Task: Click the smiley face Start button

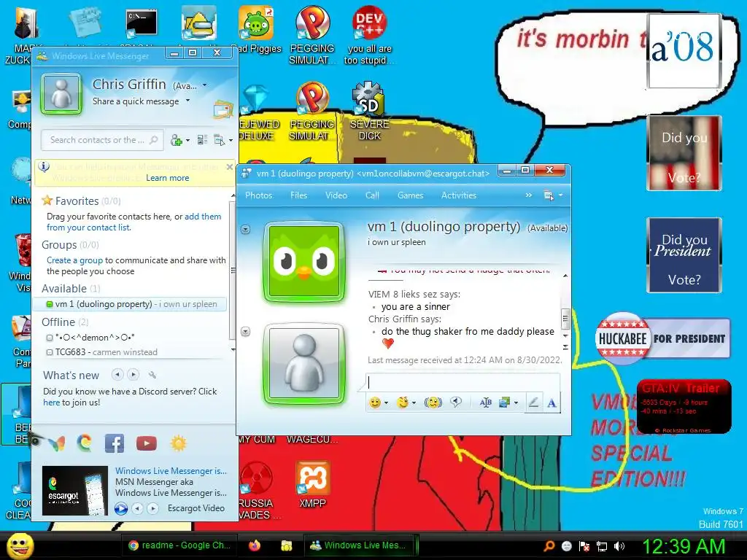Action: coord(20,545)
